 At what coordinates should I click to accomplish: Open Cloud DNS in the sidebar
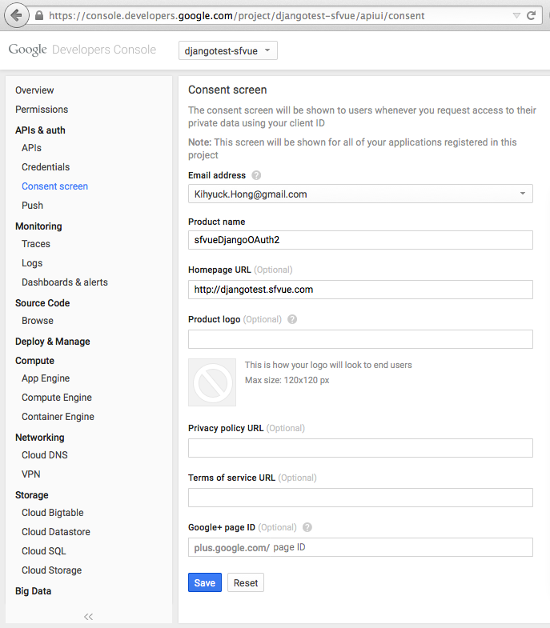(44, 455)
